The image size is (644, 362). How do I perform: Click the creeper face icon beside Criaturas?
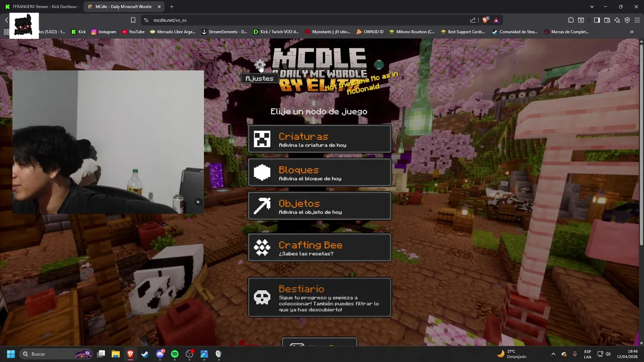[262, 139]
